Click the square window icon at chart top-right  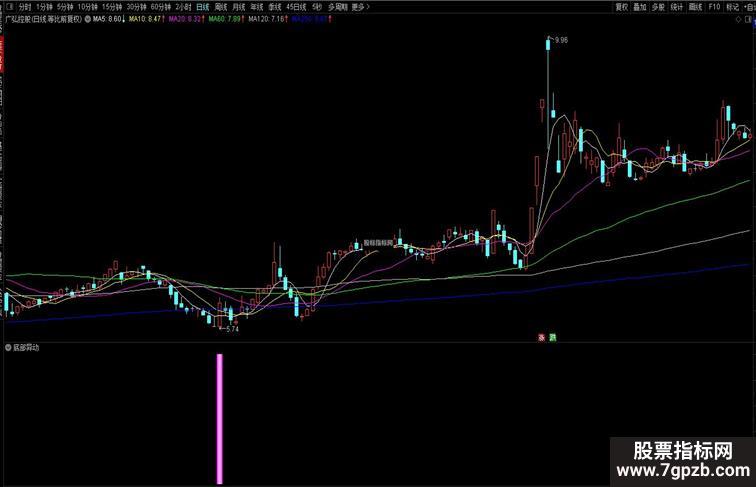[x=749, y=20]
